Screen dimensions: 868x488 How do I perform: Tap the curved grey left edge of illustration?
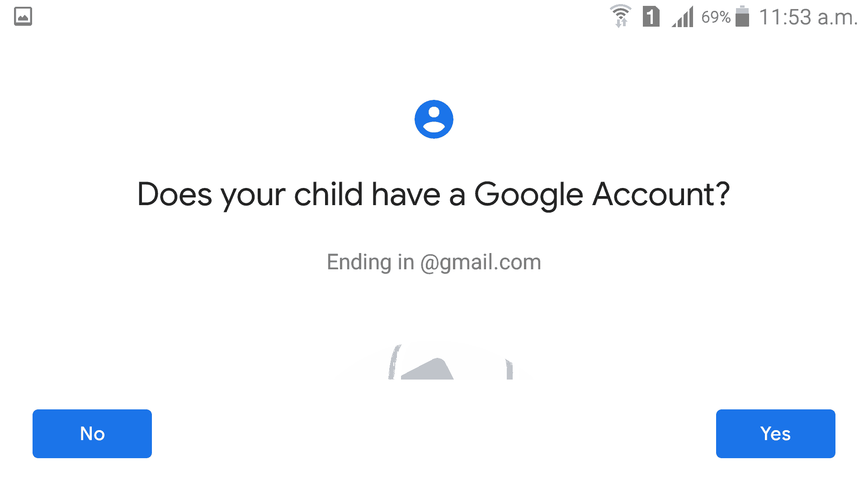pyautogui.click(x=394, y=362)
